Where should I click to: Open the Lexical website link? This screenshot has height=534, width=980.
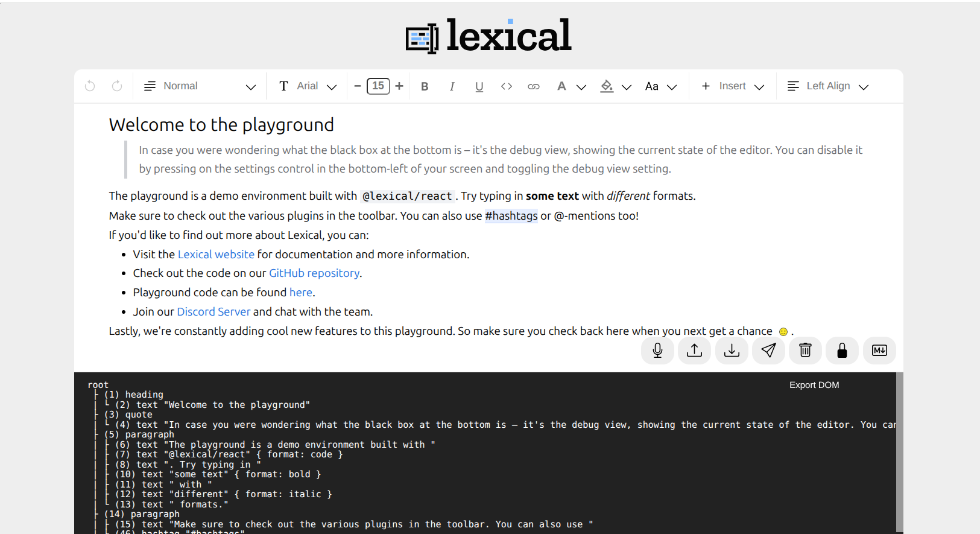[x=216, y=255]
